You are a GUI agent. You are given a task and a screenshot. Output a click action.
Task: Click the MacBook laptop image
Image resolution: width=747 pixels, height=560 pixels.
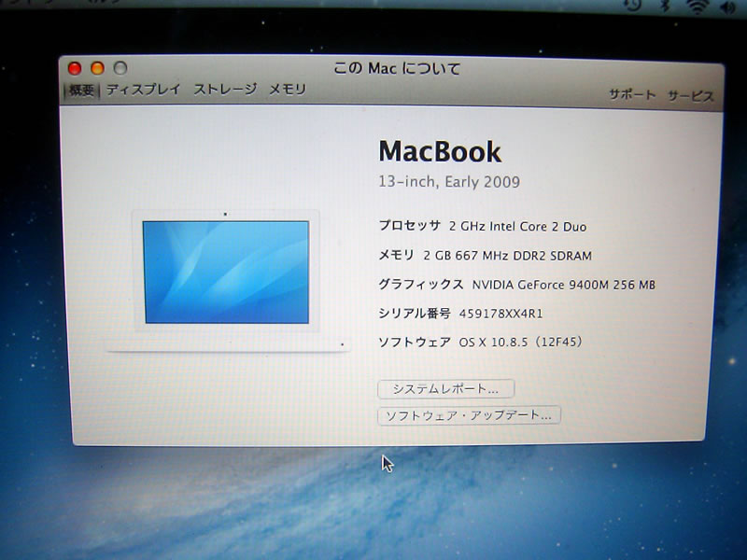tap(227, 281)
